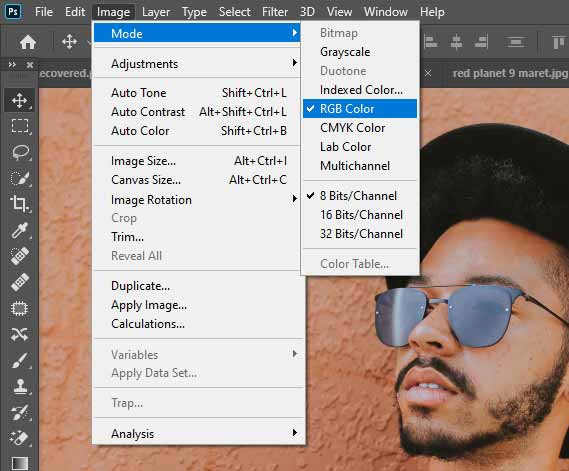Screen dimensions: 569x471
Task: Choose Trim... command
Action: pyautogui.click(x=197, y=237)
